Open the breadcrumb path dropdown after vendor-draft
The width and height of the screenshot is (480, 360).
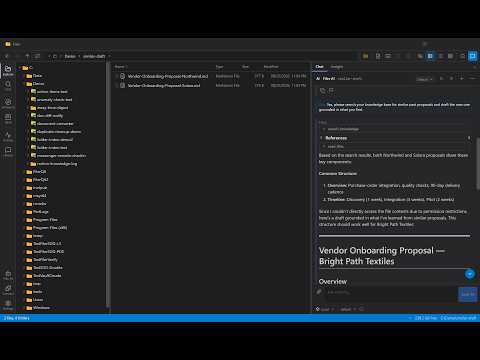click(109, 56)
